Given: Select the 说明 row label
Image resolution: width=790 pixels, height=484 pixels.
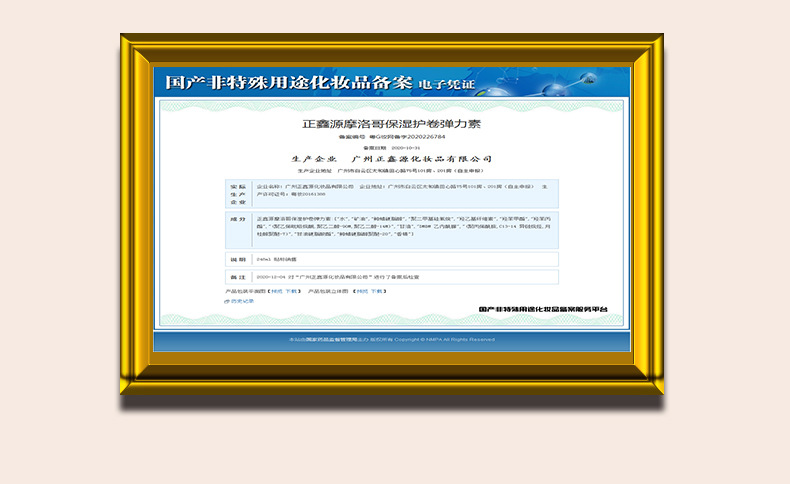Looking at the screenshot, I should [x=238, y=259].
